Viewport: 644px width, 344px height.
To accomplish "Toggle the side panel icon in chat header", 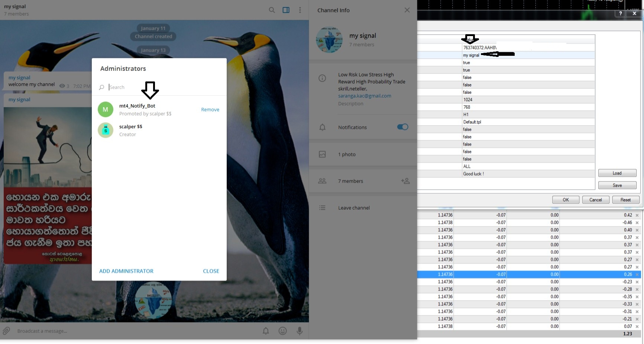I will [286, 10].
